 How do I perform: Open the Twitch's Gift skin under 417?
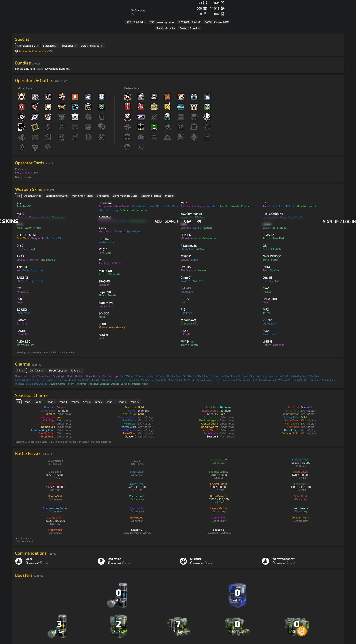(24, 207)
